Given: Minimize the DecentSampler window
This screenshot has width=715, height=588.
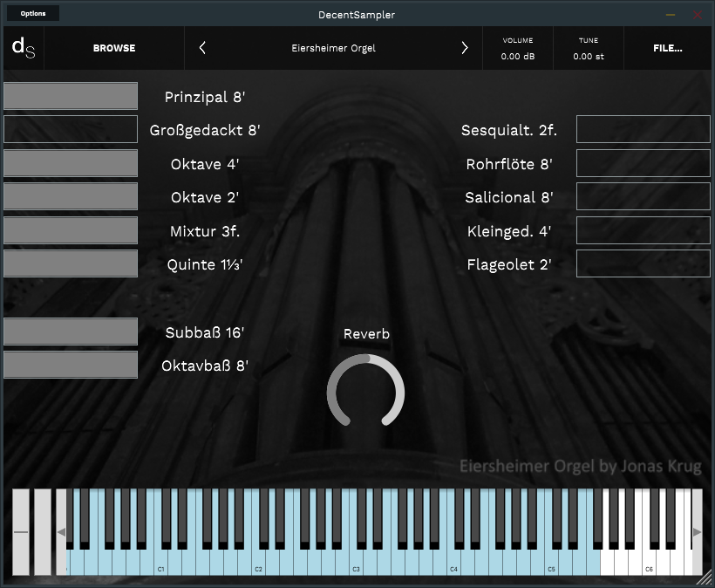Looking at the screenshot, I should tap(671, 15).
